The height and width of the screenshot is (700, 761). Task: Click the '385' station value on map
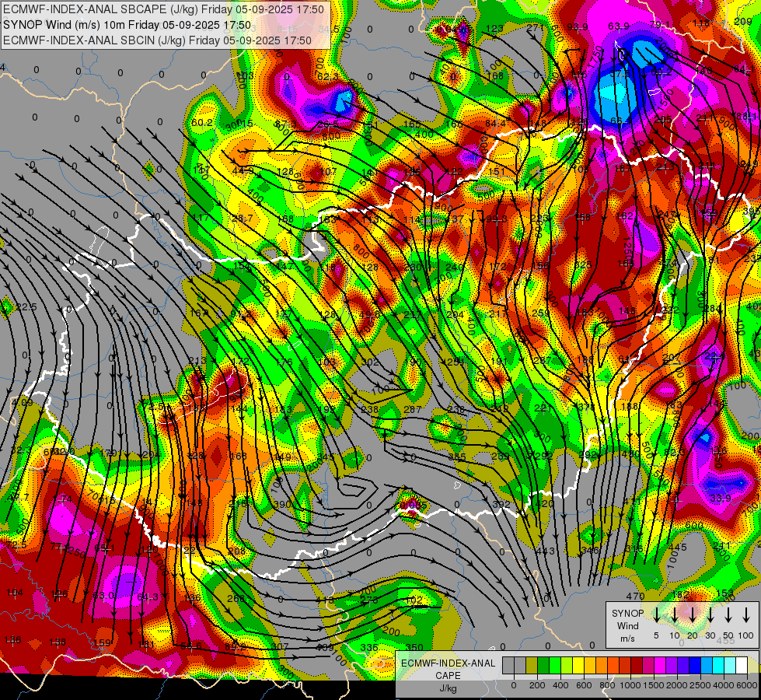tap(457, 457)
